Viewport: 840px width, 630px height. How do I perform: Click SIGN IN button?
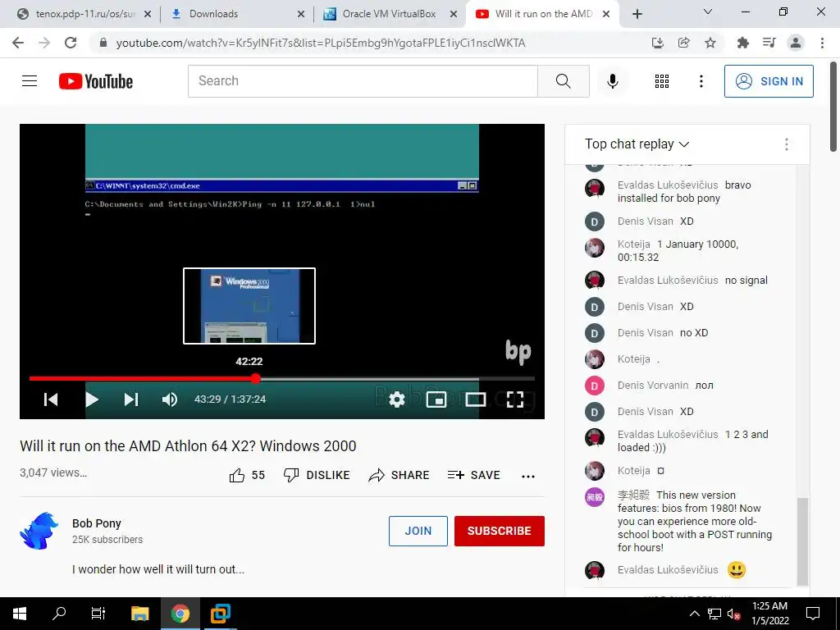click(769, 81)
